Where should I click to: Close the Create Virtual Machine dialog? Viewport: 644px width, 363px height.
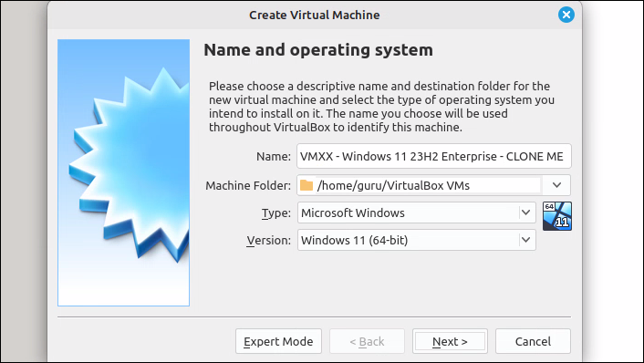coord(566,15)
